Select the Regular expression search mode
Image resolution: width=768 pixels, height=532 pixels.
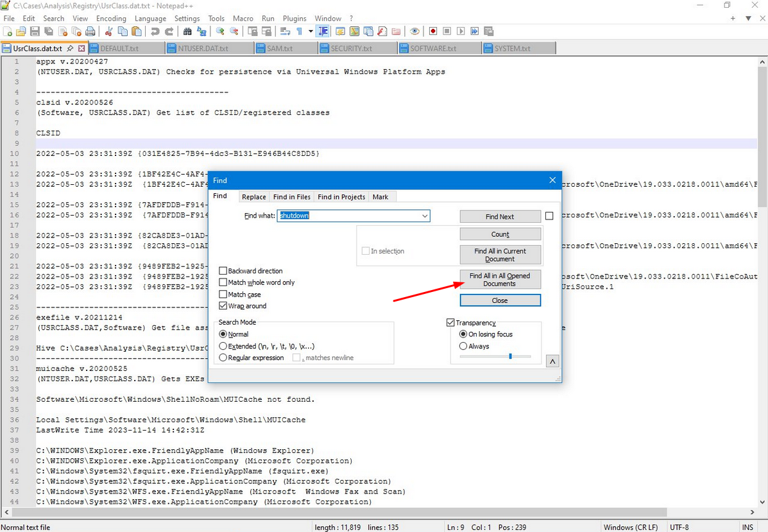click(223, 358)
